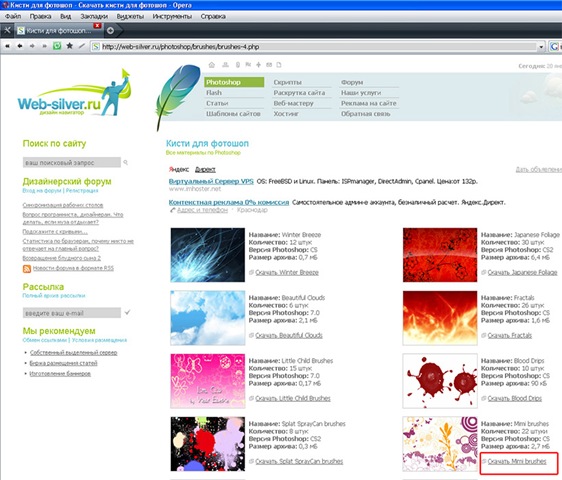
Task: Go forward to the next page
Action: (x=32, y=46)
